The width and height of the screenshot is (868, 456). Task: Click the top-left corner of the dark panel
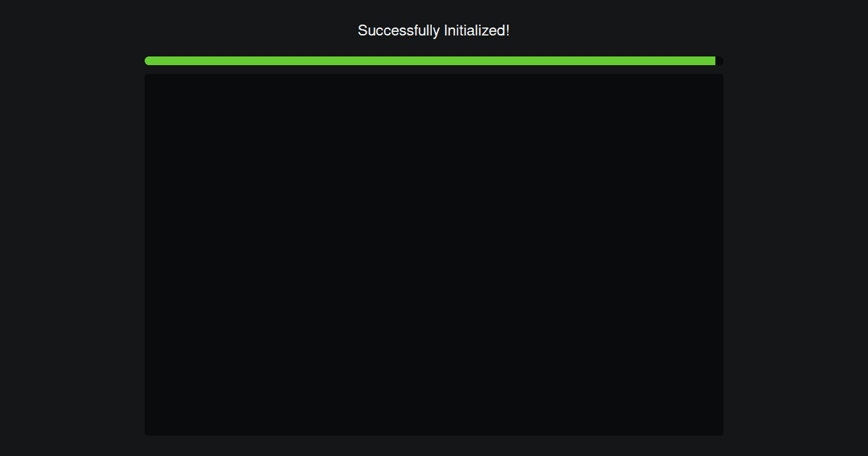point(147,76)
